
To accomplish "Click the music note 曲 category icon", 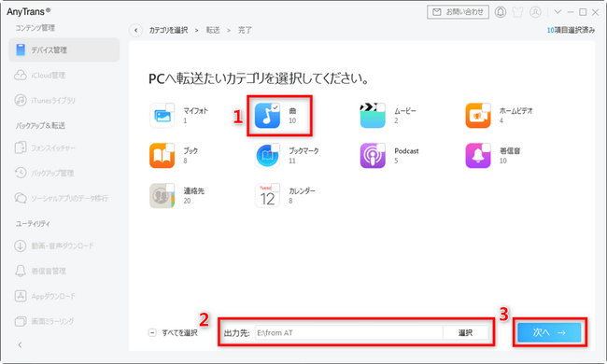I will coord(267,116).
